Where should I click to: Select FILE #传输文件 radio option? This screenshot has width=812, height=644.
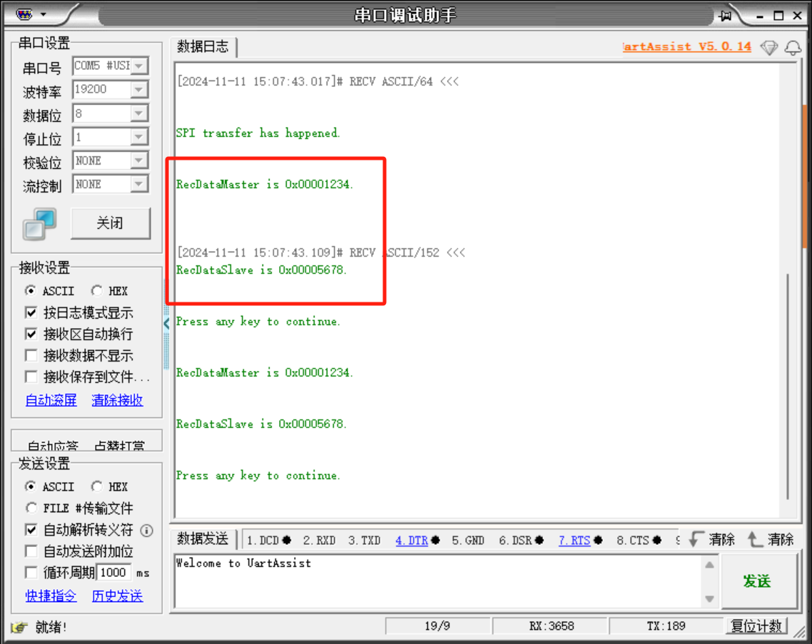coord(31,508)
